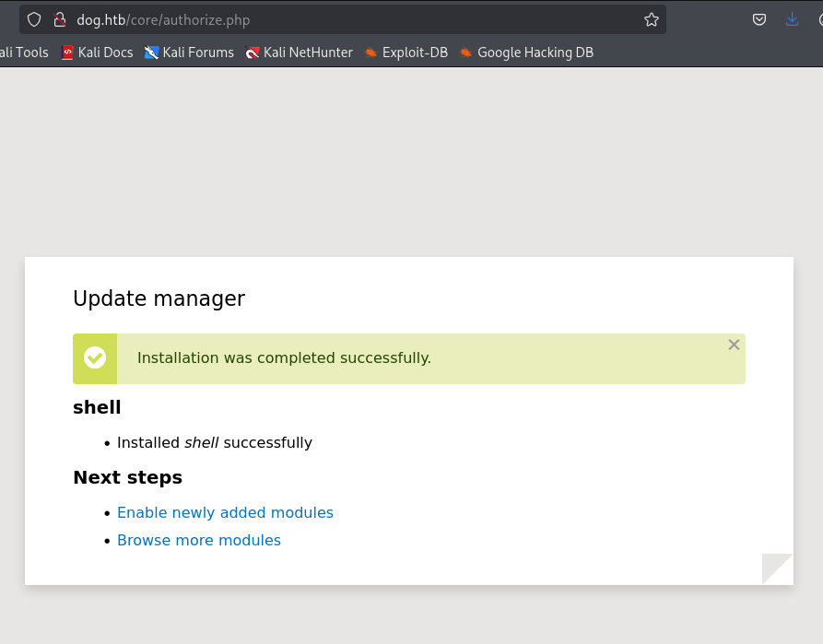823x644 pixels.
Task: Dismiss the installation success message
Action: pyautogui.click(x=734, y=345)
